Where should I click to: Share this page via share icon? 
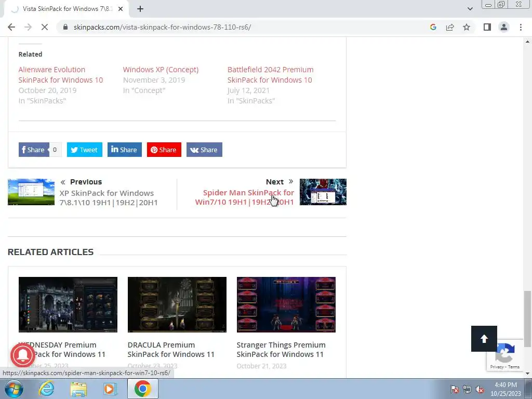tap(450, 27)
